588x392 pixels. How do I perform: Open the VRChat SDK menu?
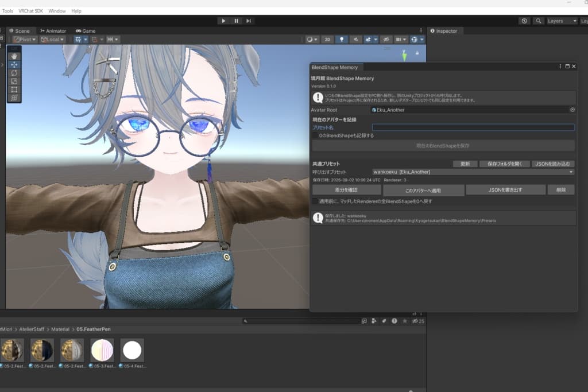[x=31, y=11]
